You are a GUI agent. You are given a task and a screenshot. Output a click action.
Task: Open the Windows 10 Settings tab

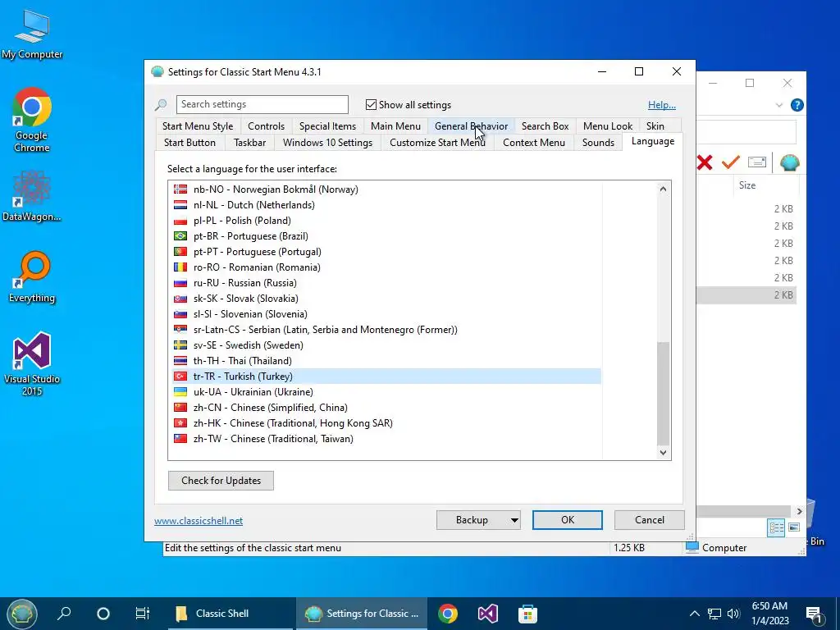coord(327,143)
